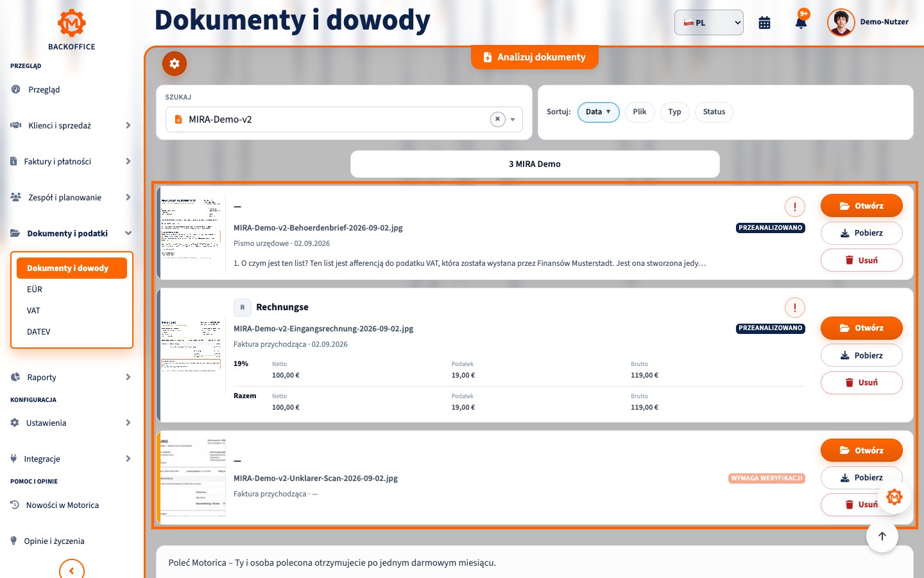Click filename MIRA-Demo-v2-Unklarer-Scan-2026-09-02.jpg
The height and width of the screenshot is (578, 924).
(x=316, y=478)
